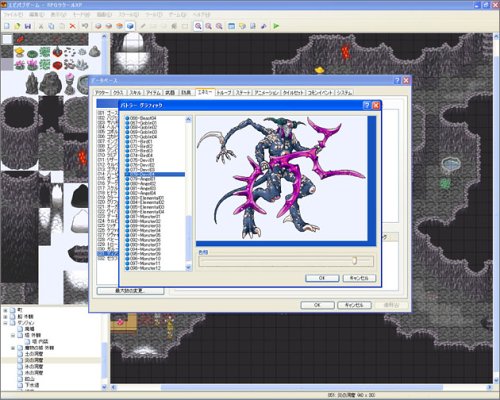Select the 廃墟 map in tree
This screenshot has width=500, height=400.
[x=30, y=329]
